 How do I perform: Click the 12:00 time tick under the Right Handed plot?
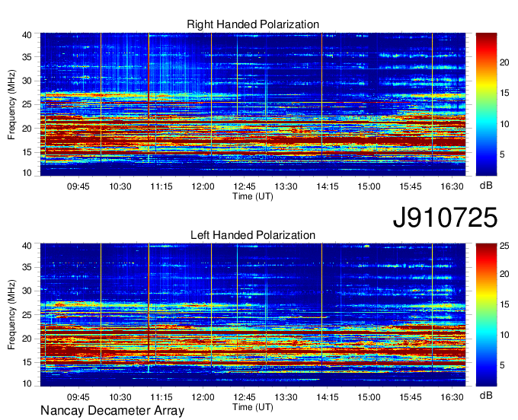pos(203,186)
